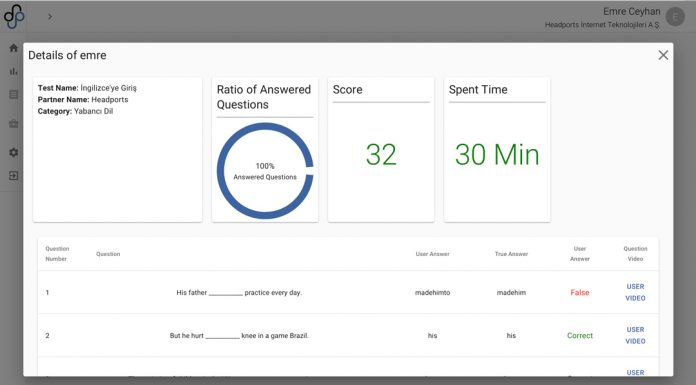Expand the sidebar with the chevron arrow
This screenshot has height=385, width=696.
coord(50,16)
